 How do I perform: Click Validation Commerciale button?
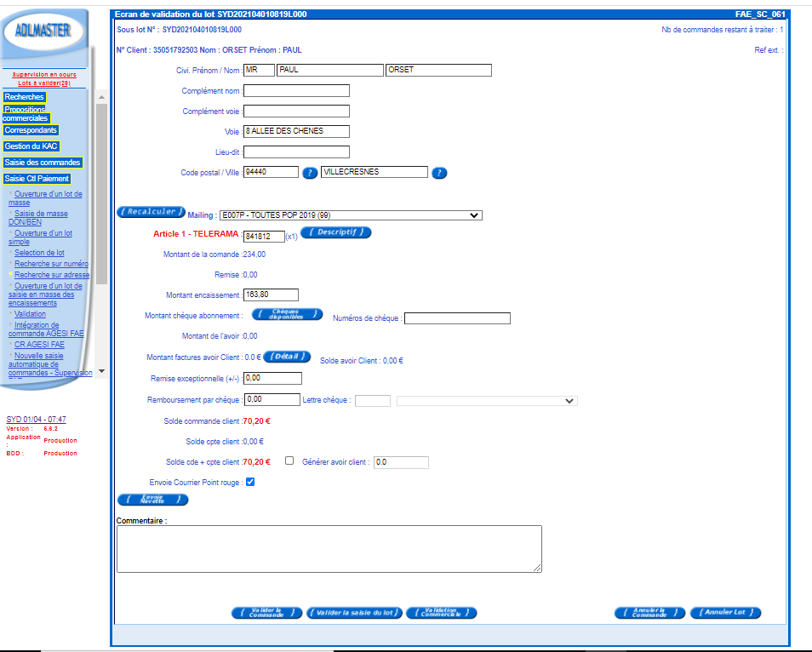[441, 613]
